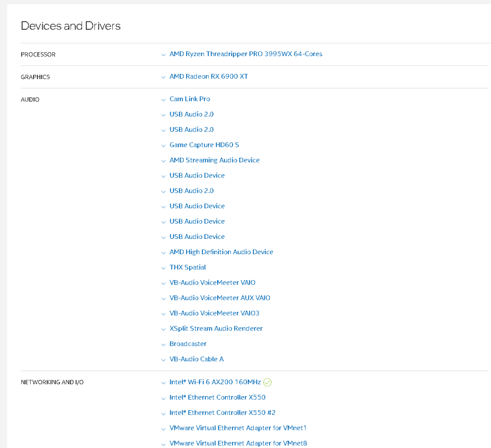Click the GRAPHICS category label
This screenshot has width=491, height=448.
pyautogui.click(x=35, y=77)
